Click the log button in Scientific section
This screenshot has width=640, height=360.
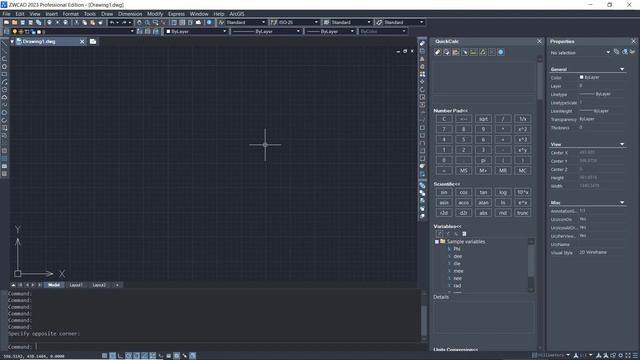click(x=503, y=192)
